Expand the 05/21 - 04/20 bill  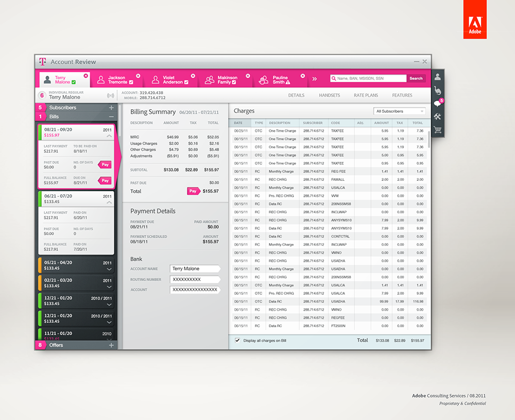tap(109, 269)
